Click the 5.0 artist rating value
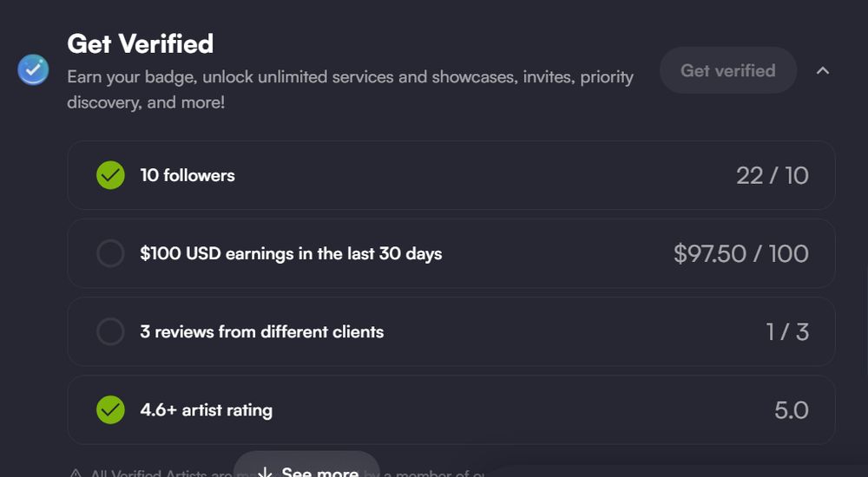This screenshot has height=477, width=868. [x=792, y=410]
